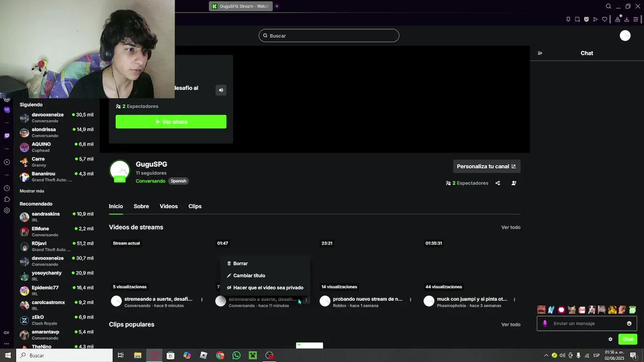Open AQUINO channel playing Cuphead
The width and height of the screenshot is (644, 362).
(x=56, y=147)
